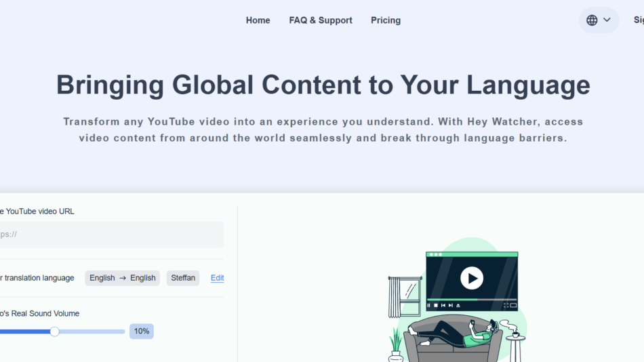Hit the next track icon in the illustration
This screenshot has width=644, height=362.
pyautogui.click(x=450, y=306)
